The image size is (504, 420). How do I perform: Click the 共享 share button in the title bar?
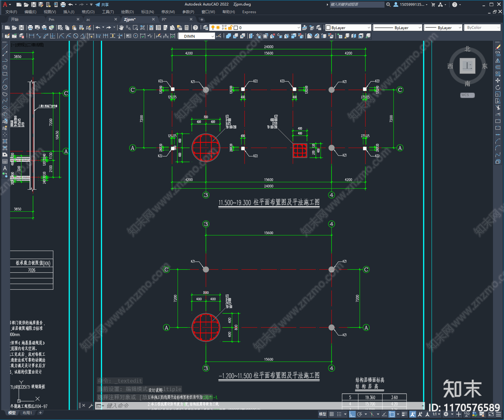[x=102, y=4]
